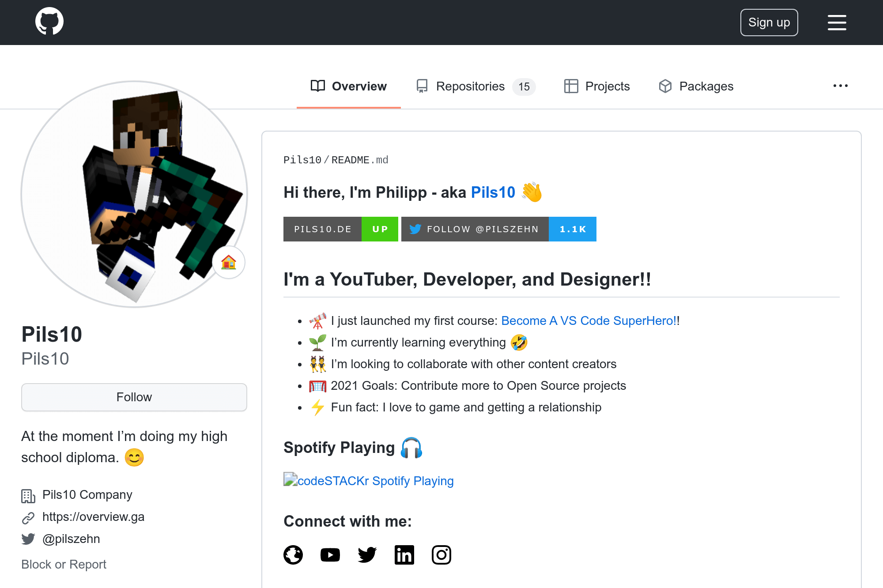Switch to the Projects tab
The height and width of the screenshot is (588, 883).
click(x=597, y=87)
